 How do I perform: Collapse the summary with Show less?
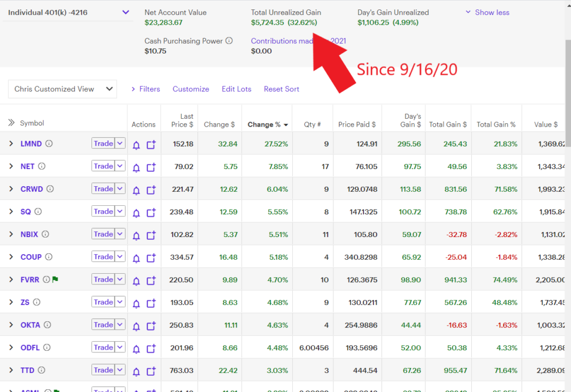[487, 12]
